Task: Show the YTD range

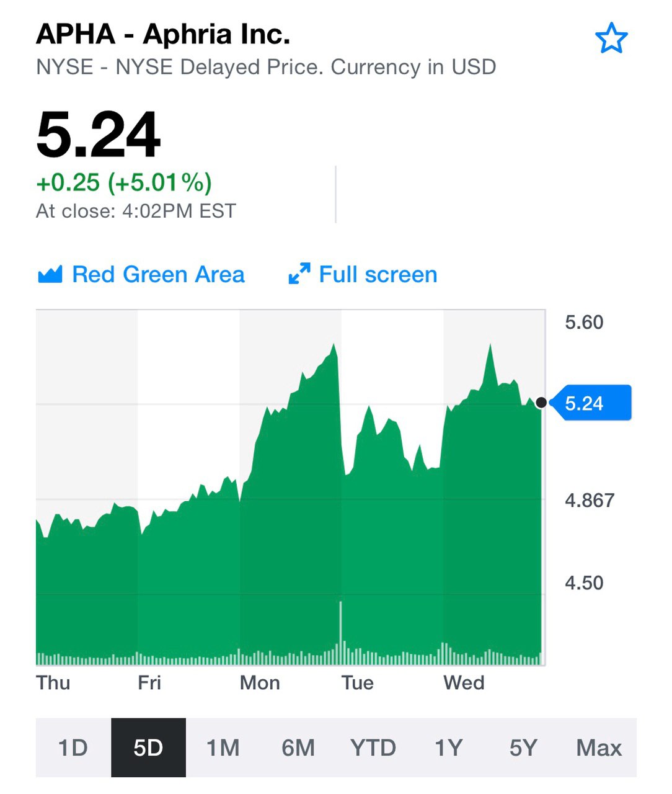Action: (x=373, y=747)
